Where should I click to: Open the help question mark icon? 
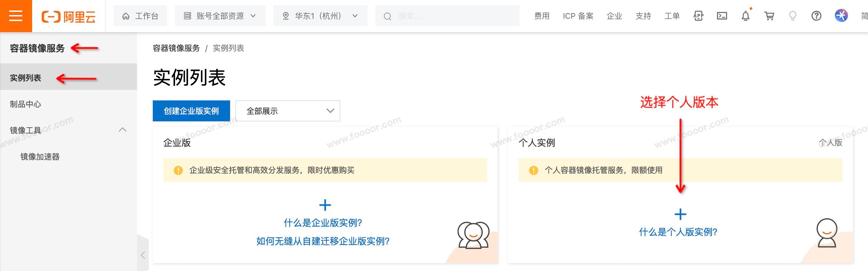click(816, 16)
